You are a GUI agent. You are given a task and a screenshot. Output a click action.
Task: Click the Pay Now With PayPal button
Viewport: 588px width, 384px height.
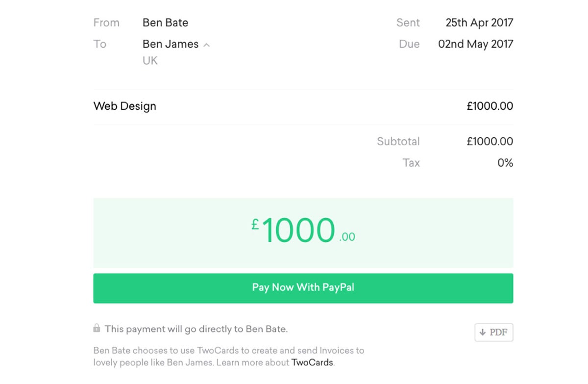303,288
